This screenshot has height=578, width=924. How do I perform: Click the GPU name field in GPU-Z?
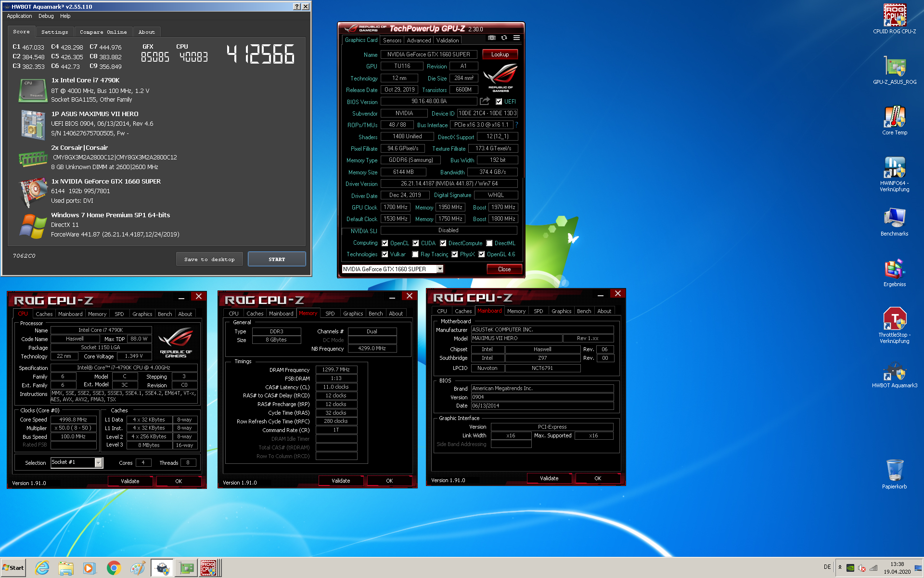[x=428, y=54]
